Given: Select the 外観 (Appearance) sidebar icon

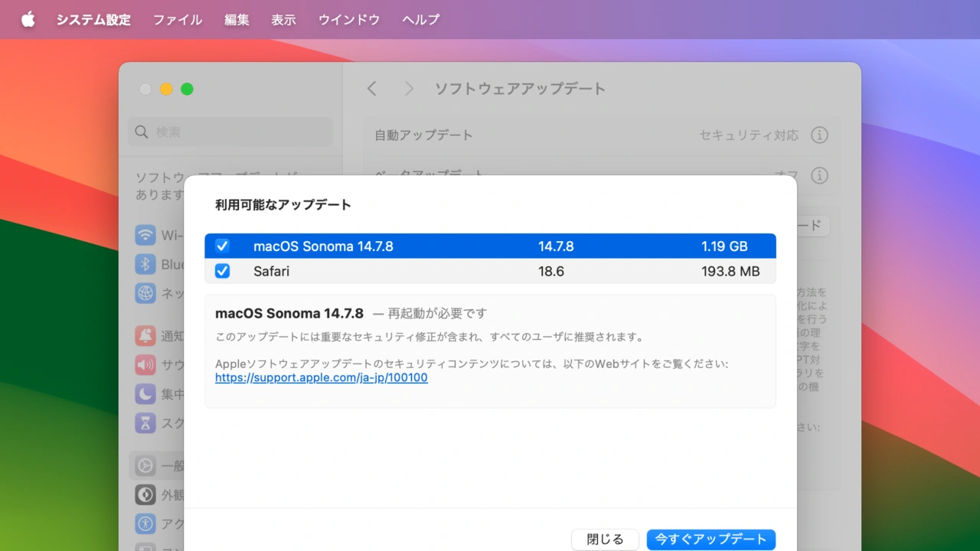Looking at the screenshot, I should tap(145, 494).
